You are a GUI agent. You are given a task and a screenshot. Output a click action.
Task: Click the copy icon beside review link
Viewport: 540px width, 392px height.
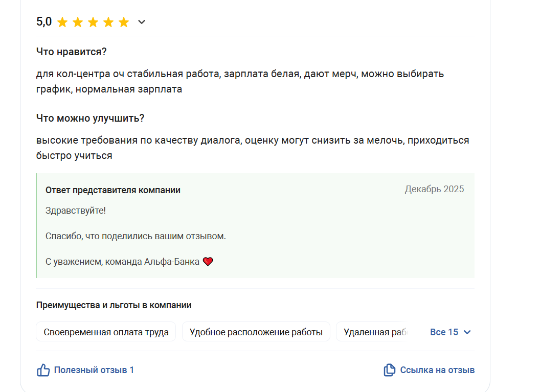(x=389, y=370)
